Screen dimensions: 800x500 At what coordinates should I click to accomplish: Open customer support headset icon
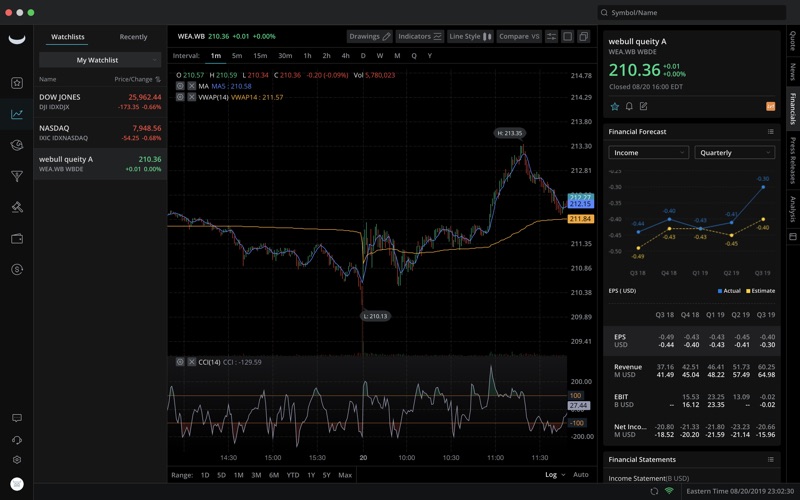coord(17,439)
